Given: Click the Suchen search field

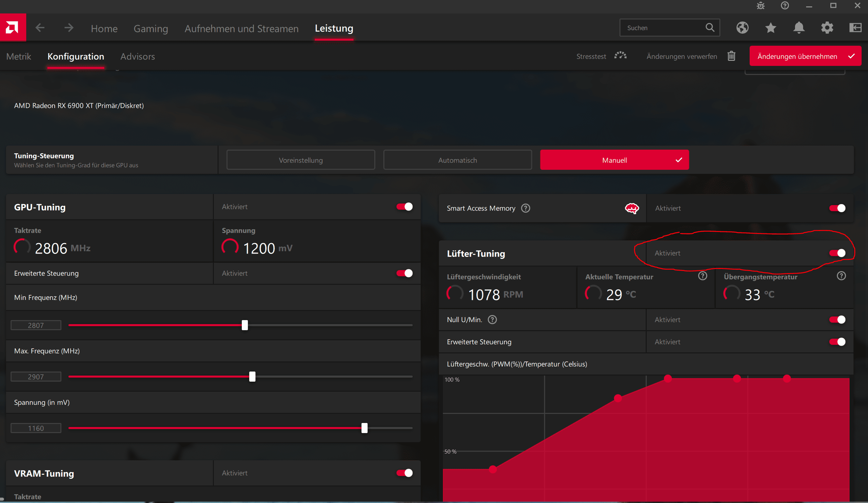Looking at the screenshot, I should pos(669,28).
